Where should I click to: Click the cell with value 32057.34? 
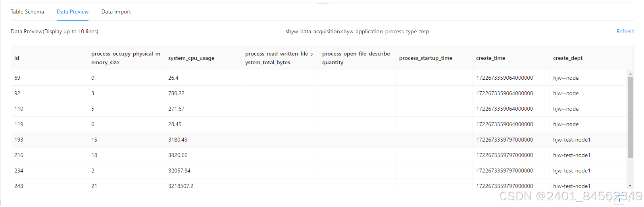pos(179,171)
